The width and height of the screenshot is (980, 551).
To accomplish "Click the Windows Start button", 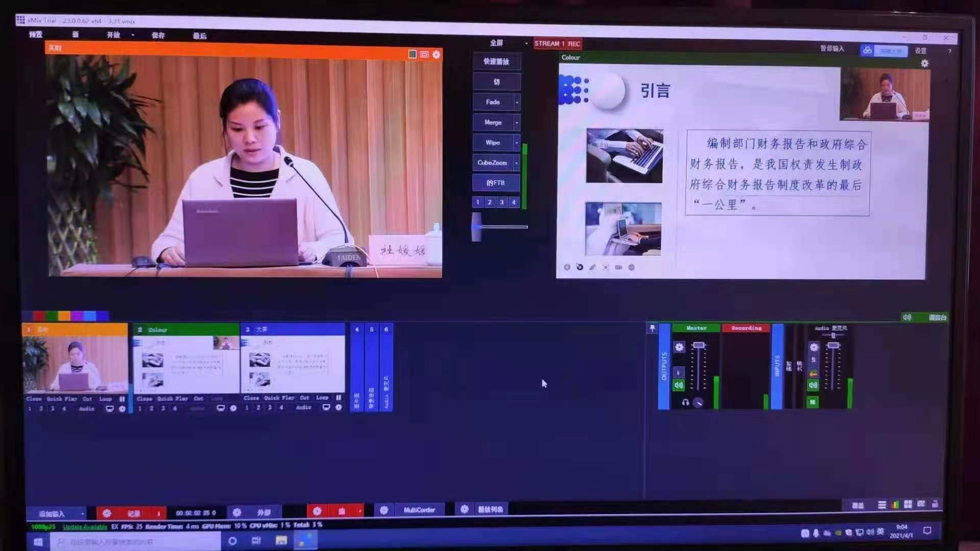I will [38, 542].
